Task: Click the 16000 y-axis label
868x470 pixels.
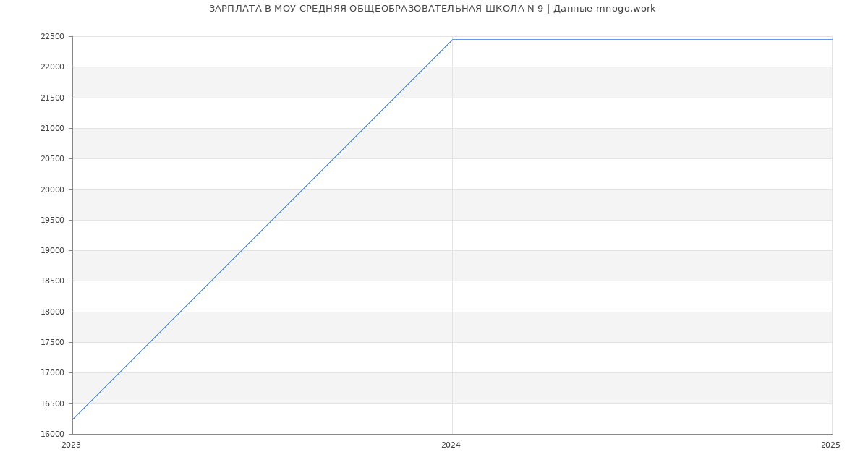Action: (53, 435)
